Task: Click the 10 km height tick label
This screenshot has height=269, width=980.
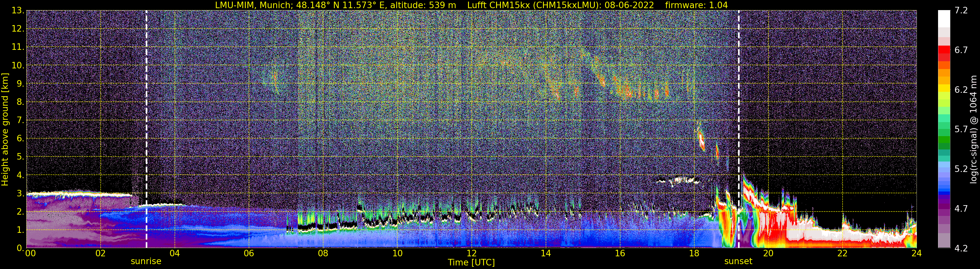Action: [18, 65]
